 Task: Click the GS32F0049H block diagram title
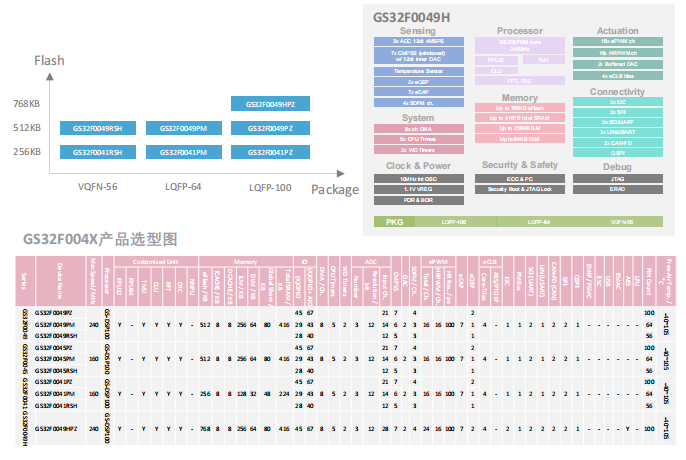coord(411,18)
